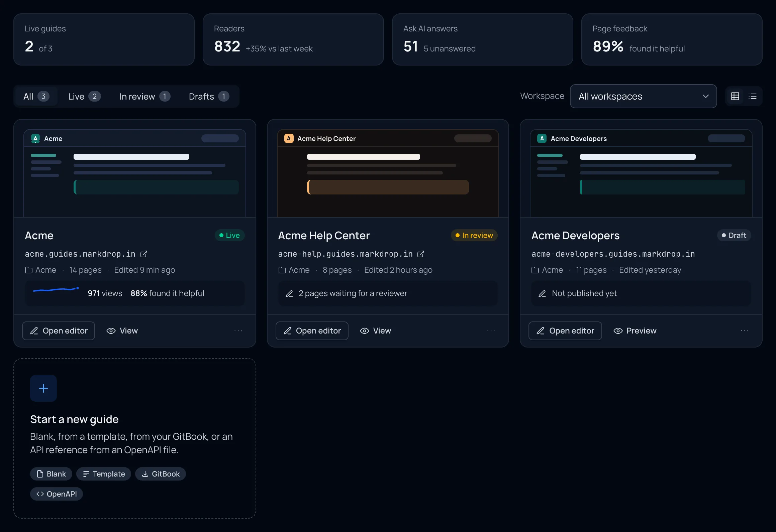
Task: Click pencil icon beside 'Not published yet'
Action: (542, 293)
